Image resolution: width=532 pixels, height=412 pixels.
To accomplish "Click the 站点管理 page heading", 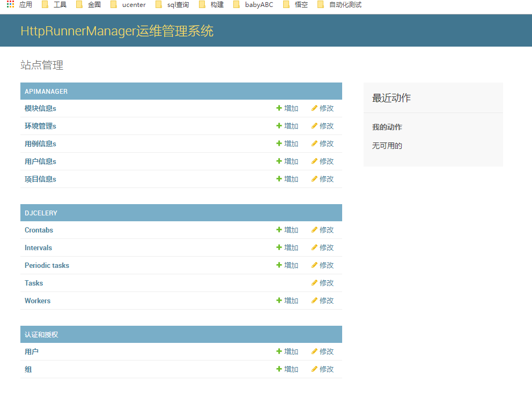I will pyautogui.click(x=42, y=65).
